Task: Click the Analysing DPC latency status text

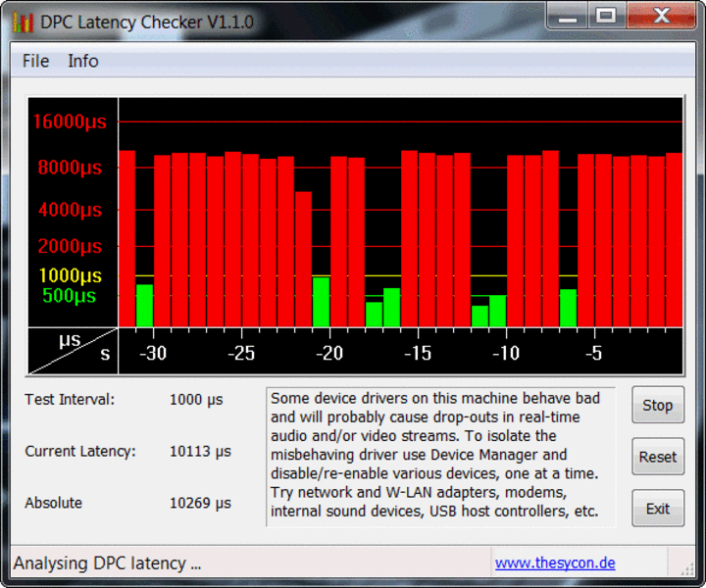Action: point(107,563)
